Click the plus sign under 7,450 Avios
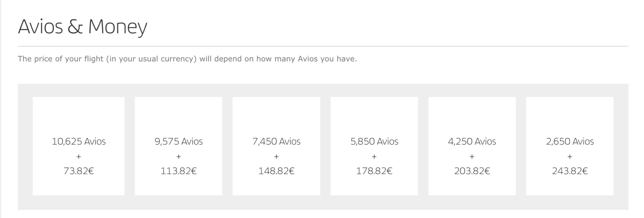This screenshot has width=644, height=218. (276, 156)
